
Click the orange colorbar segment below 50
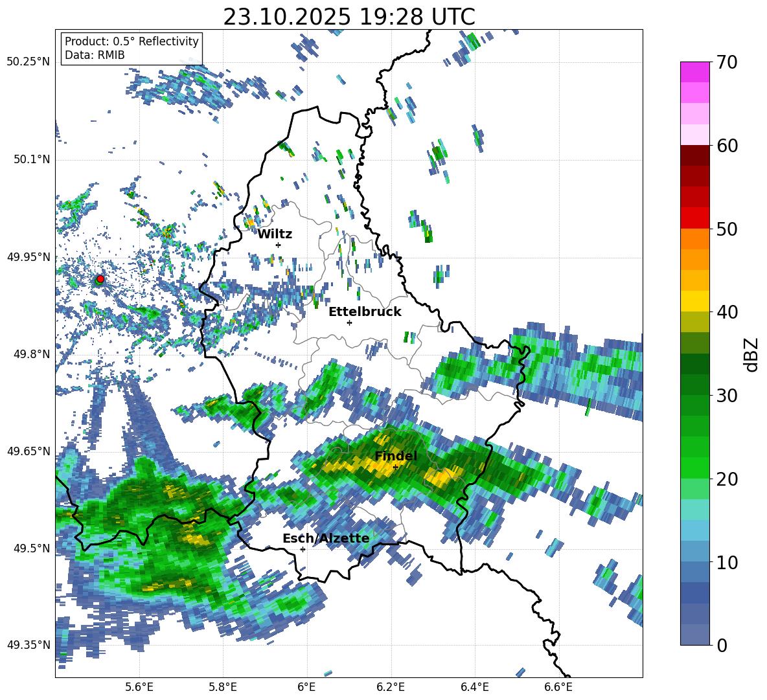(x=694, y=239)
